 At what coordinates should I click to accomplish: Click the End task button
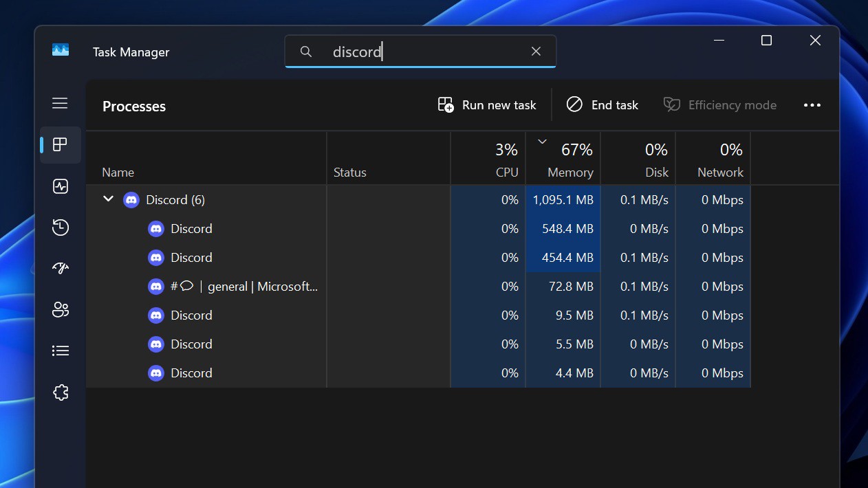tap(603, 104)
